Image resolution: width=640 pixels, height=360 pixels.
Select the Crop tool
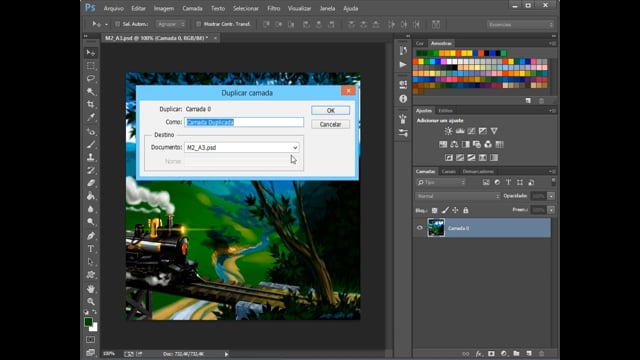tap(91, 104)
